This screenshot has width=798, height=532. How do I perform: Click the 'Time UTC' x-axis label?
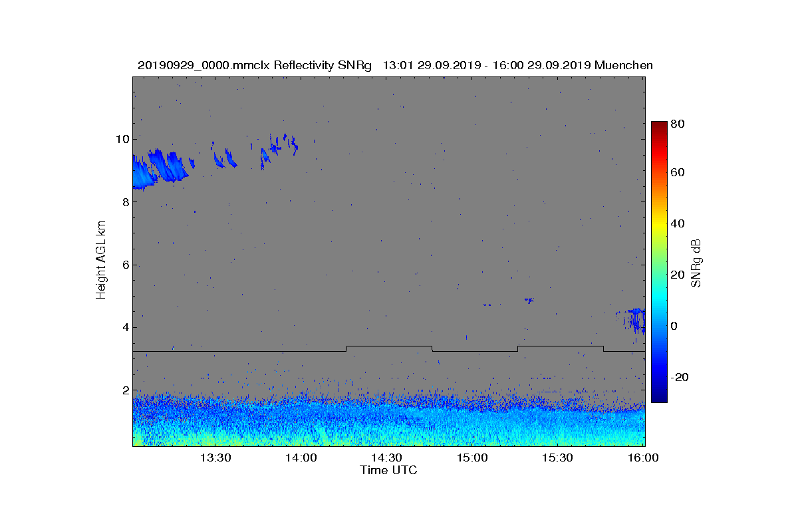[388, 470]
